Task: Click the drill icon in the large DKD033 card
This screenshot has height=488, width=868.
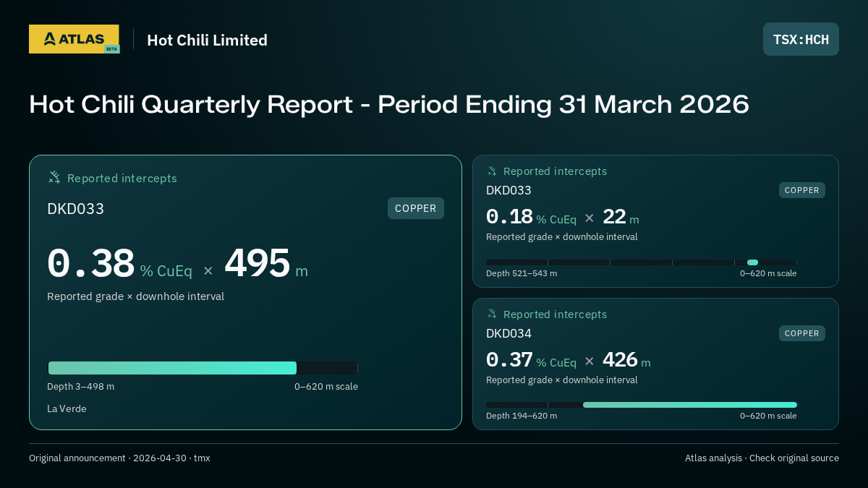Action: pos(54,177)
